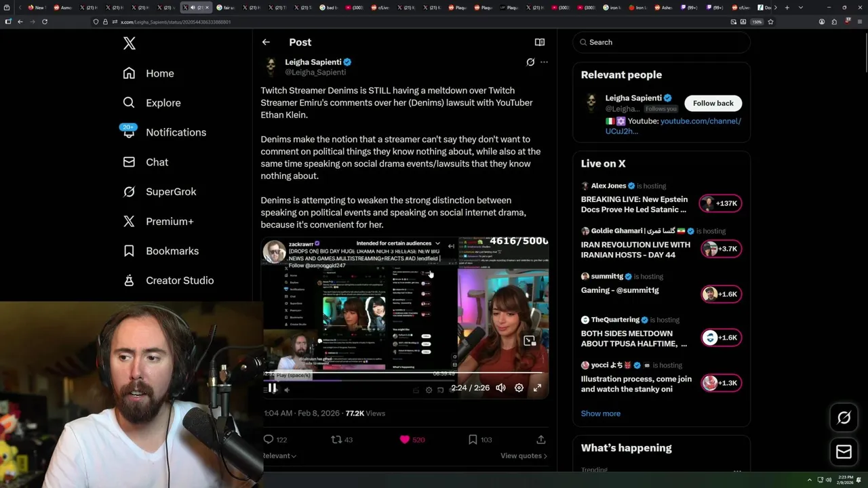Switch to the 'fair use' browser tab

point(226,7)
